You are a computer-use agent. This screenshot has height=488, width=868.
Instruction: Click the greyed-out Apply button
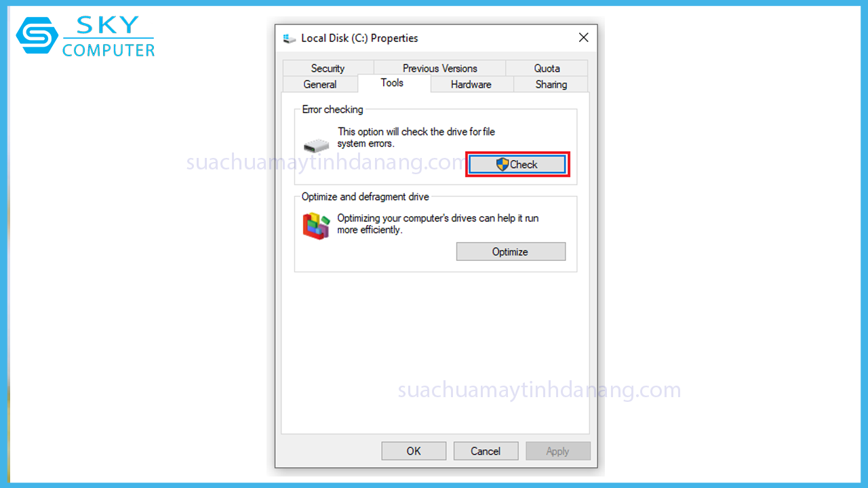558,451
